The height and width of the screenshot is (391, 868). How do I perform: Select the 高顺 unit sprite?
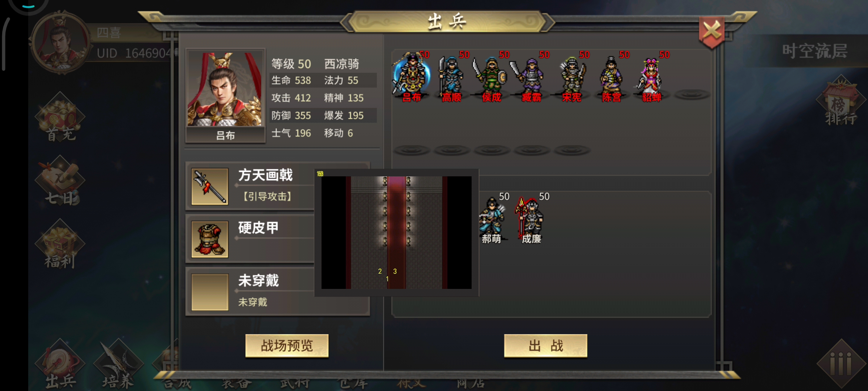click(451, 77)
